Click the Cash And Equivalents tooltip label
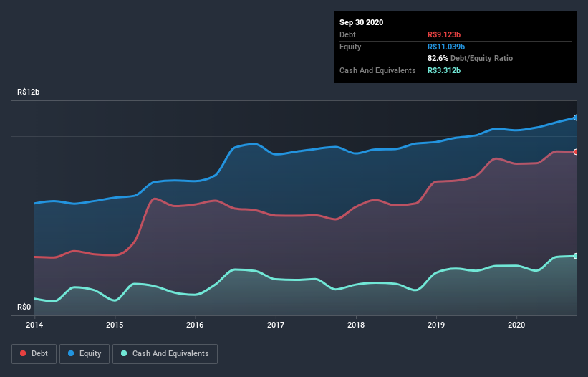The height and width of the screenshot is (377, 588). [377, 70]
